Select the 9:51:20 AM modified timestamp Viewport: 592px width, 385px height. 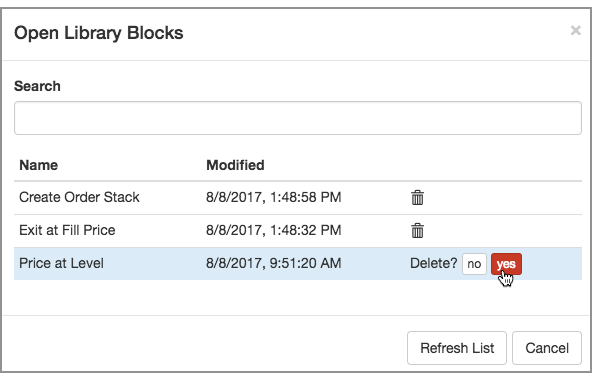point(274,263)
